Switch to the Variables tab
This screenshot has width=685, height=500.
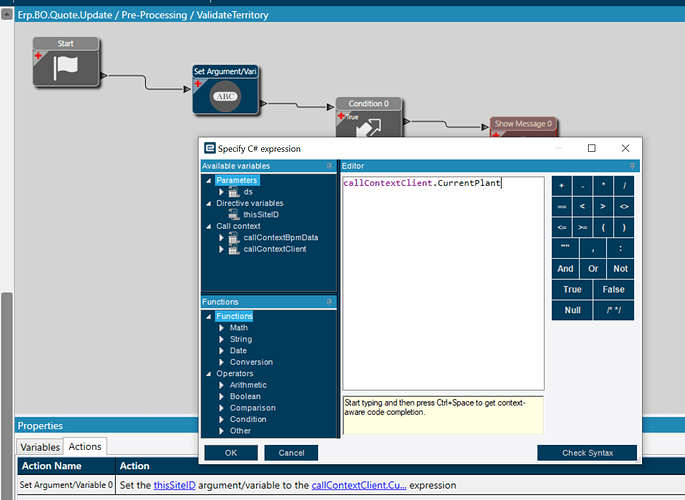coord(40,447)
